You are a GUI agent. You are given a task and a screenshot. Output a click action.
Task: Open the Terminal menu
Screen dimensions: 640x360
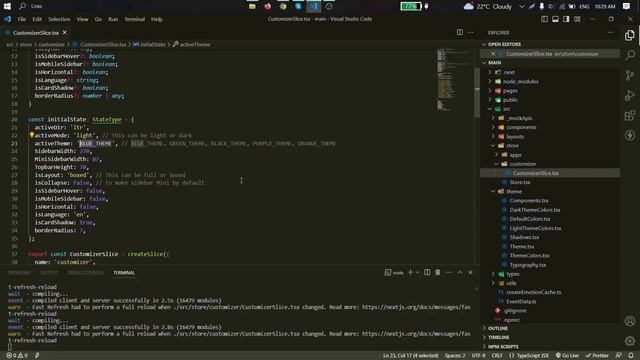[134, 19]
